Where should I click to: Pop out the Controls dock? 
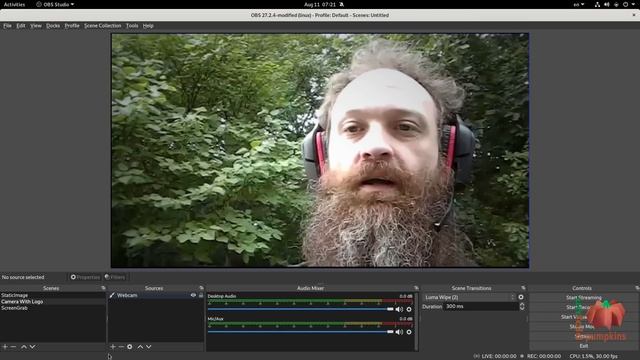point(637,288)
